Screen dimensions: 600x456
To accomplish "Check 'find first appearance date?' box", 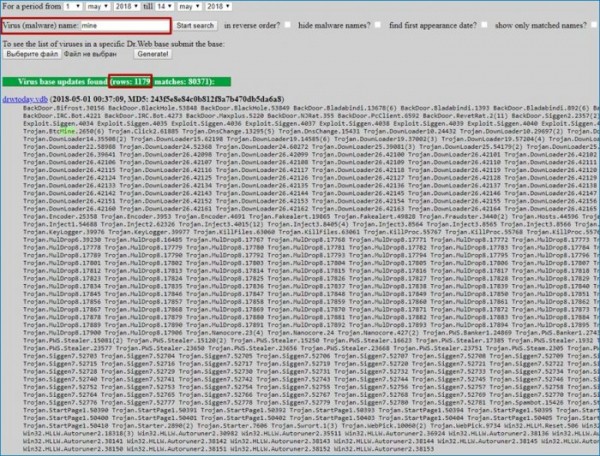I will [484, 25].
